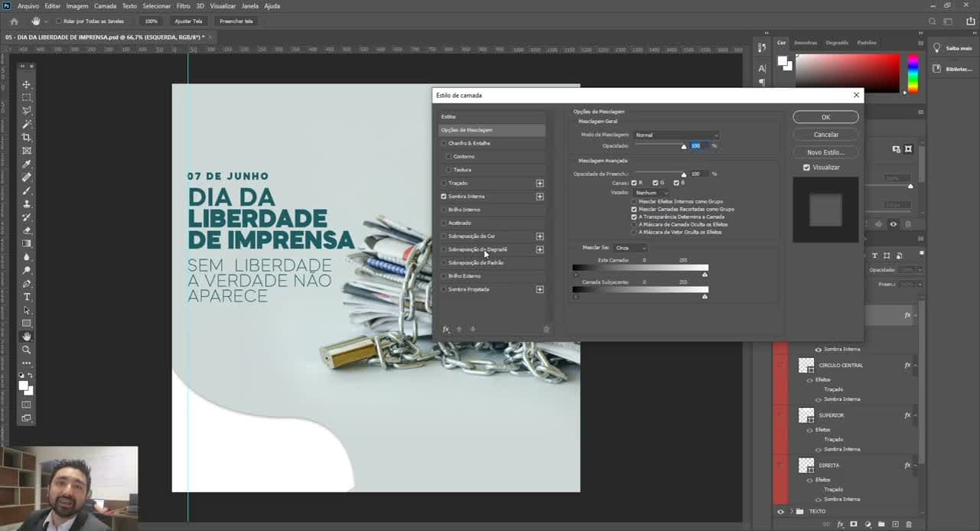Screen dimensions: 980x531
Task: Click the Novo Estilo... button
Action: pos(825,152)
